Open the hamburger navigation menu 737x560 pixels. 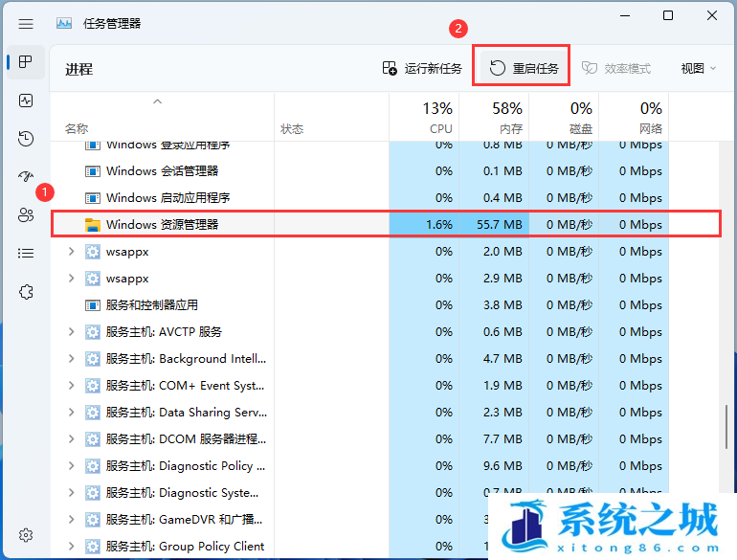(26, 23)
